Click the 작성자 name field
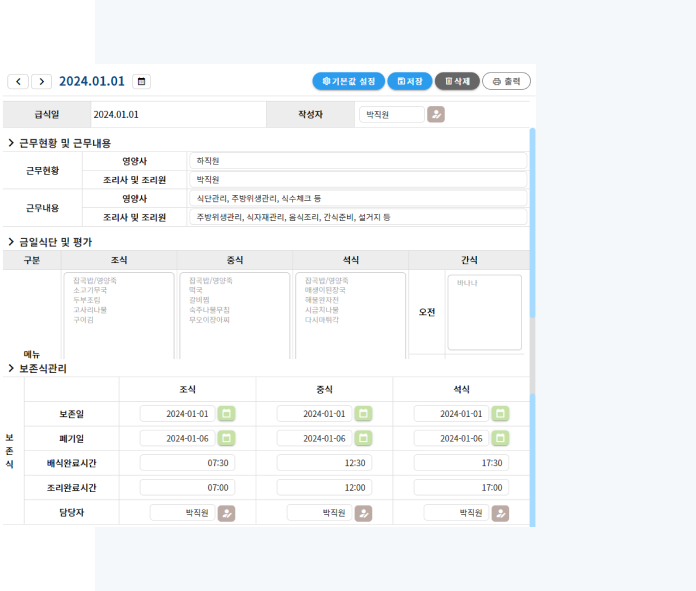The image size is (696, 591). (392, 115)
